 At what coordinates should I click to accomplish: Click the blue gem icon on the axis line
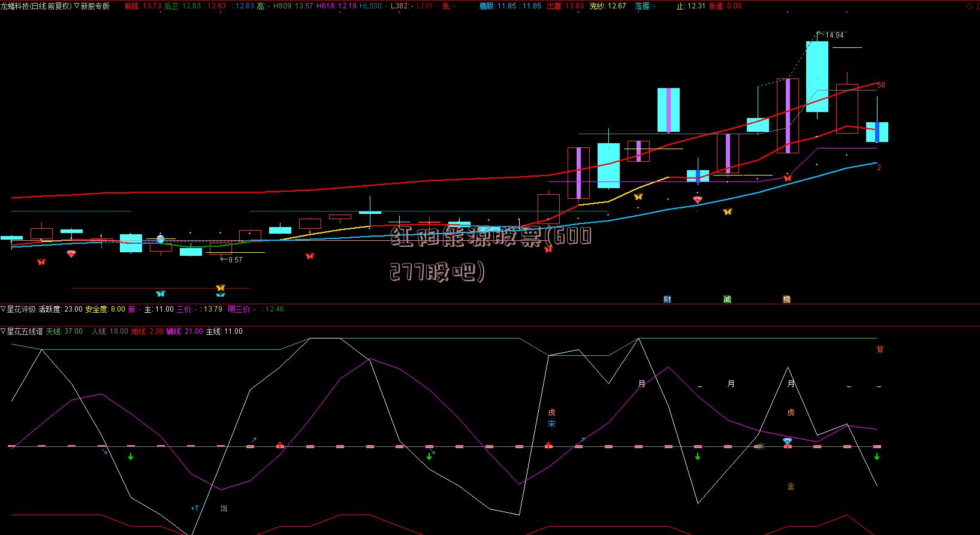[x=787, y=441]
